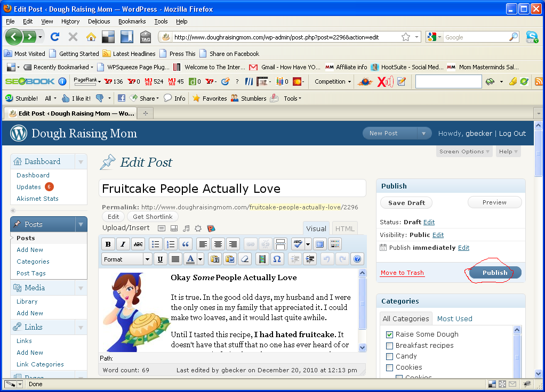Remove formatting with eraser icon
The width and height of the screenshot is (545, 392).
click(x=245, y=259)
